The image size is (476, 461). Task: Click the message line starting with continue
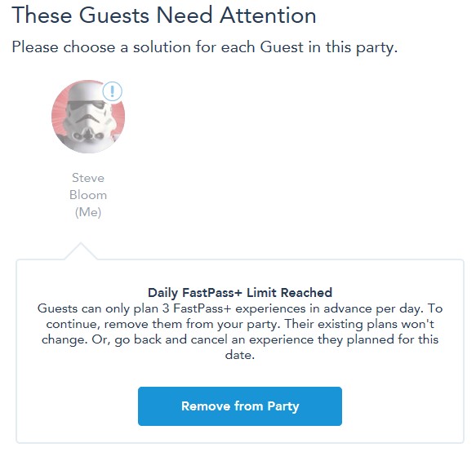(x=240, y=324)
